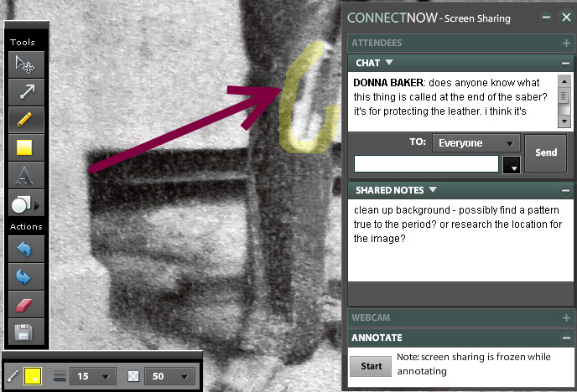Open the Chat pod menu
Viewport: 577px width, 392px height.
tap(389, 63)
